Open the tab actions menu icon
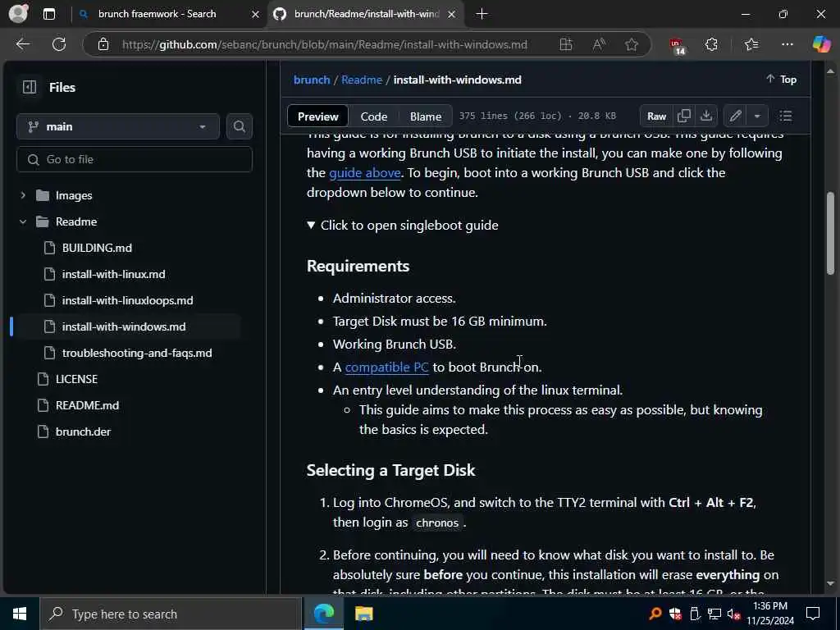The image size is (840, 630). [49, 15]
